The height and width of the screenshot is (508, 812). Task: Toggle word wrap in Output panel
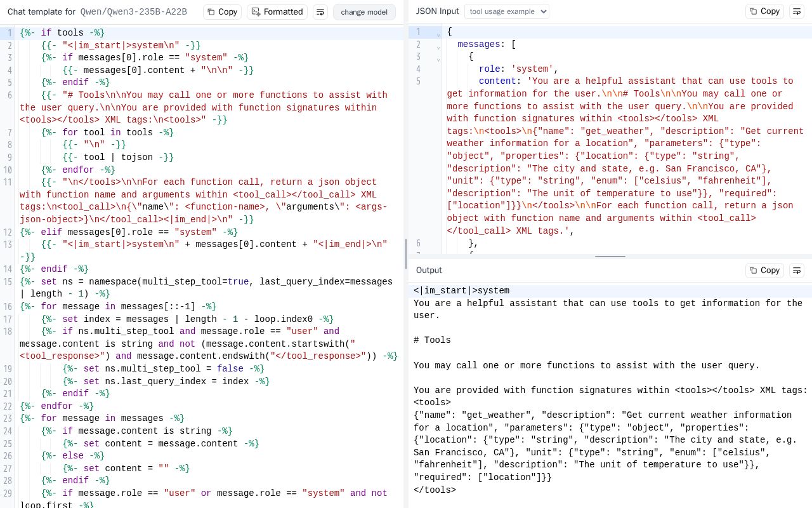tap(797, 270)
